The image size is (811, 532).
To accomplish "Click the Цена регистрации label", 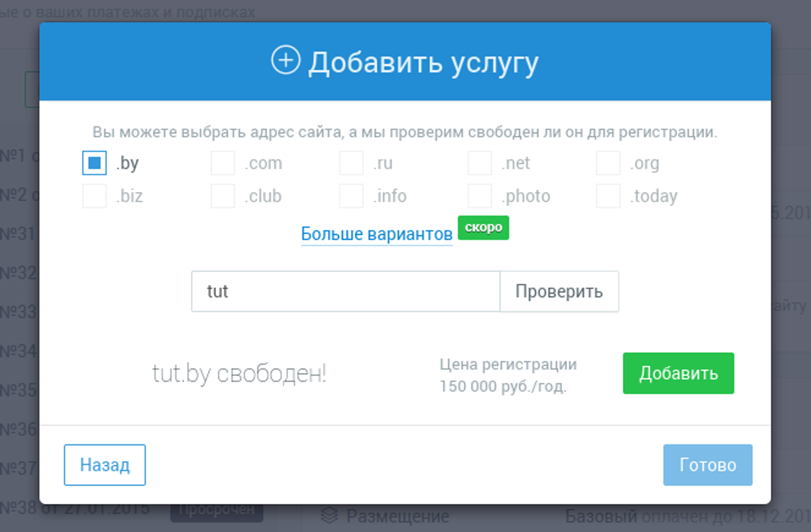I will 508,364.
